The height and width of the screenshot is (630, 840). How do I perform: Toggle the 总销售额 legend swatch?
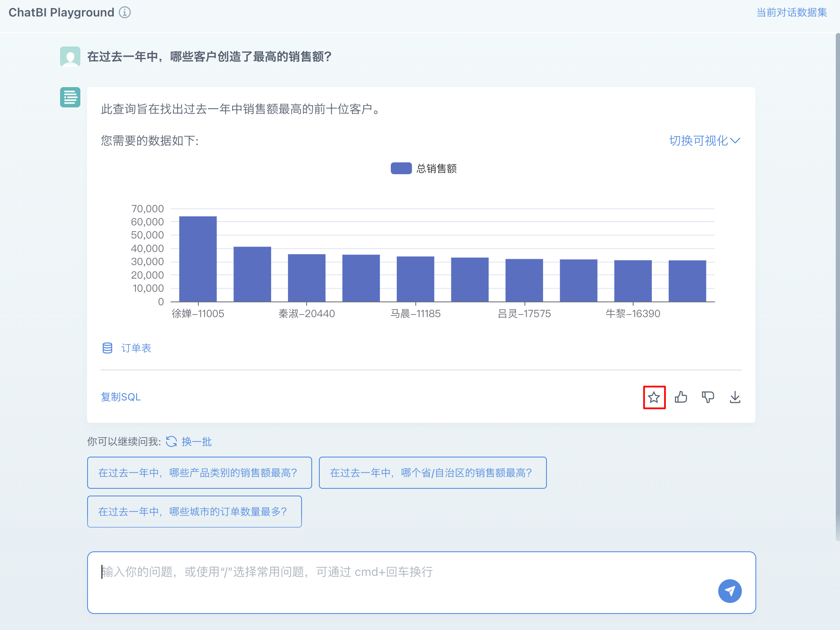coord(401,168)
